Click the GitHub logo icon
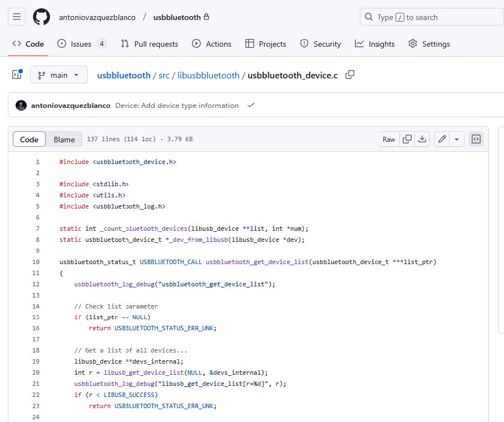504x422 pixels. (41, 17)
